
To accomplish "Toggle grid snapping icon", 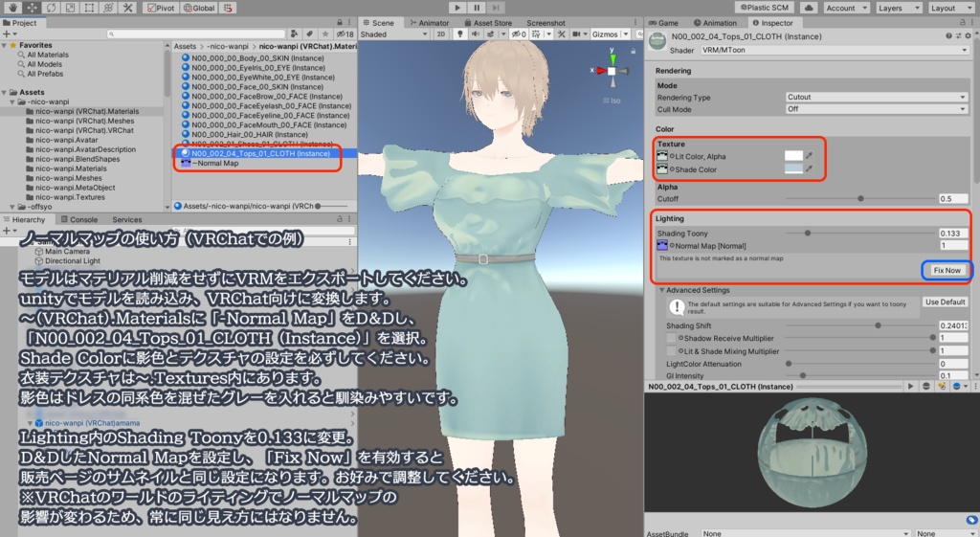I will (x=228, y=8).
